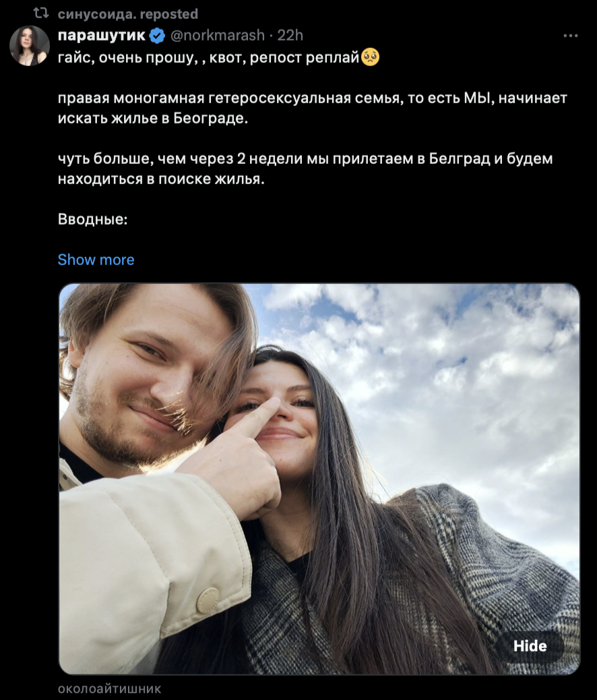
Task: Expand the post with Show more
Action: coord(96,260)
